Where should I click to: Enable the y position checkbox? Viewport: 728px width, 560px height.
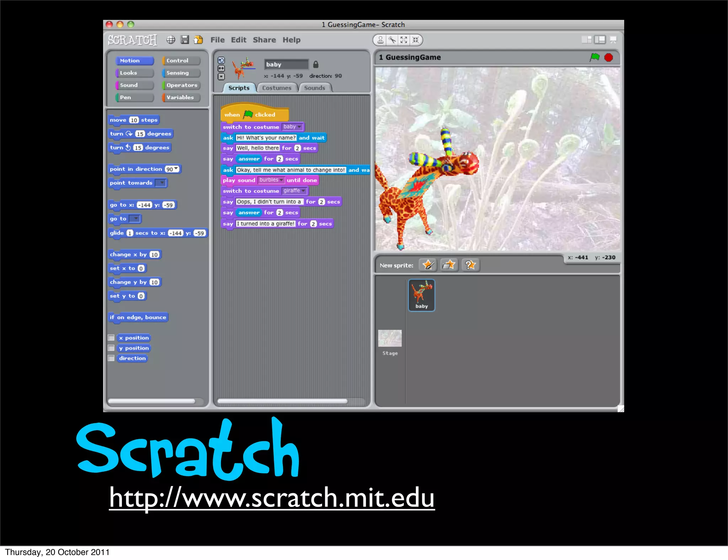[x=111, y=348]
